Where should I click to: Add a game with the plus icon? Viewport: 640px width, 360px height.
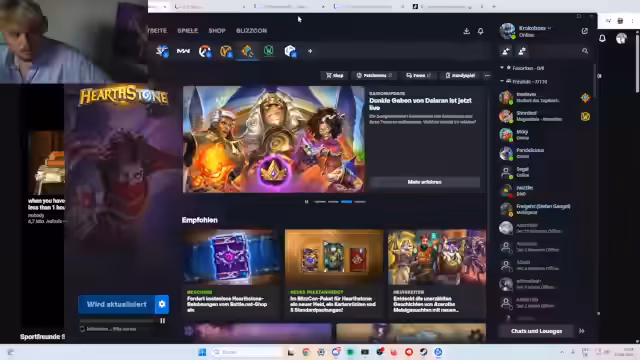(x=310, y=51)
